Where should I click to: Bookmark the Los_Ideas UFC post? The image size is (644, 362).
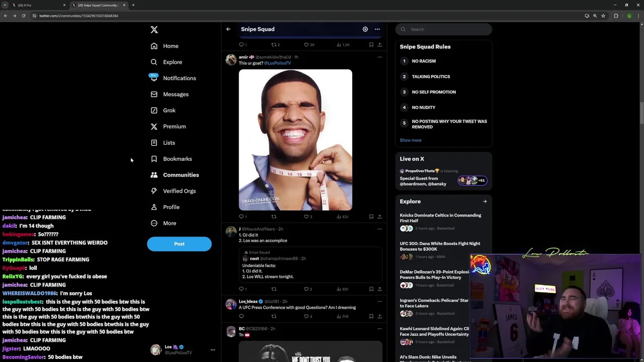[371, 316]
